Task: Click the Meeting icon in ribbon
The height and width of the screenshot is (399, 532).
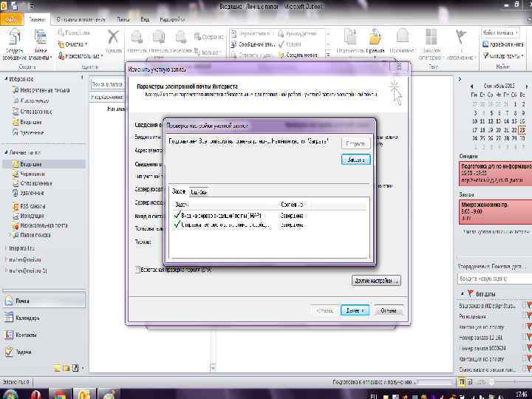Action: (x=197, y=36)
